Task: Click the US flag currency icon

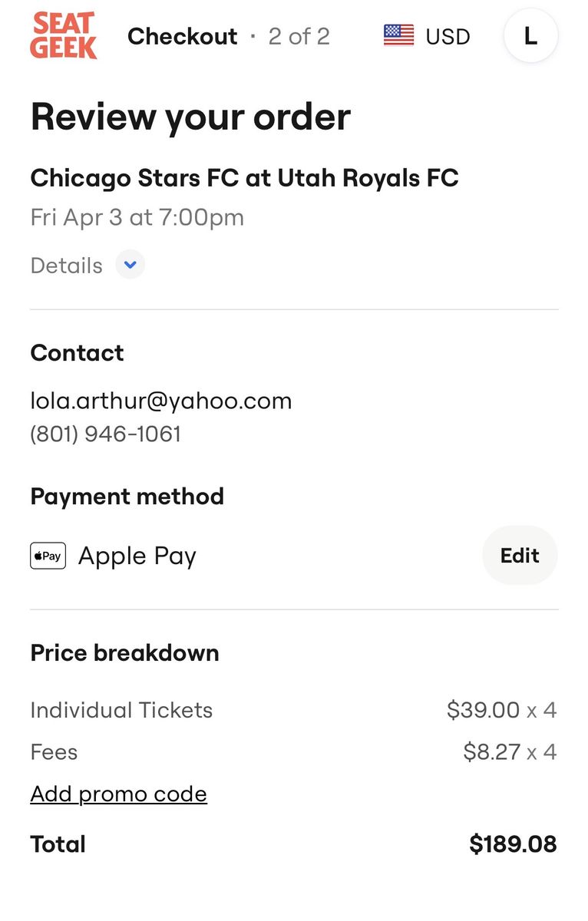Action: click(x=398, y=35)
